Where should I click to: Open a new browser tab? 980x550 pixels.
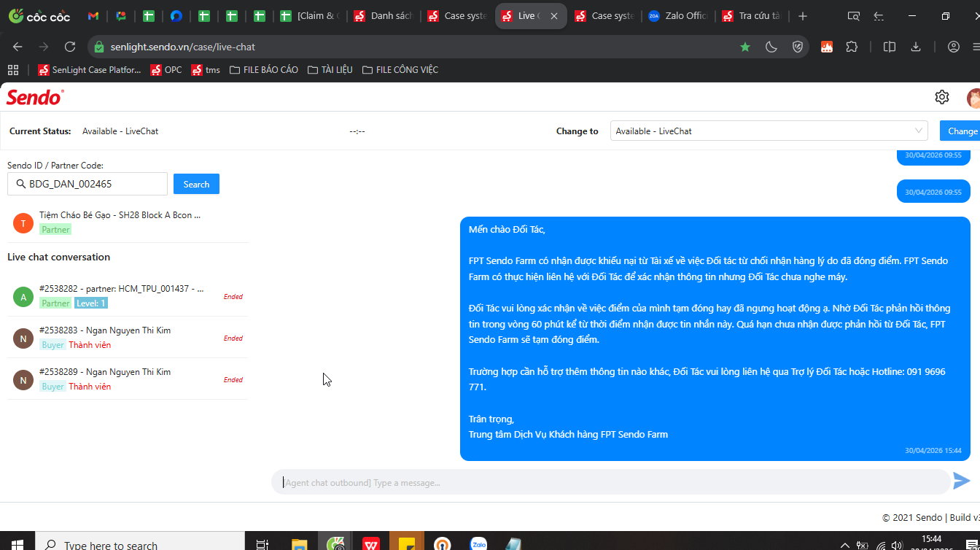click(x=803, y=16)
